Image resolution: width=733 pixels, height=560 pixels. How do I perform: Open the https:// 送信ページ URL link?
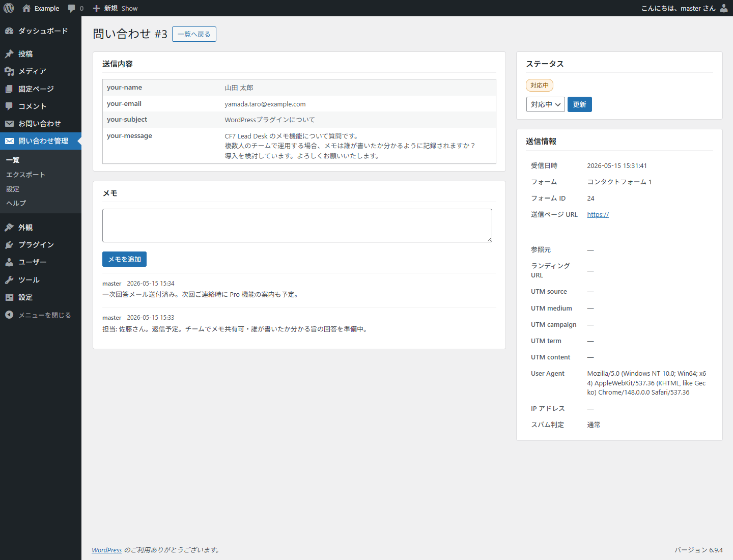(x=598, y=215)
